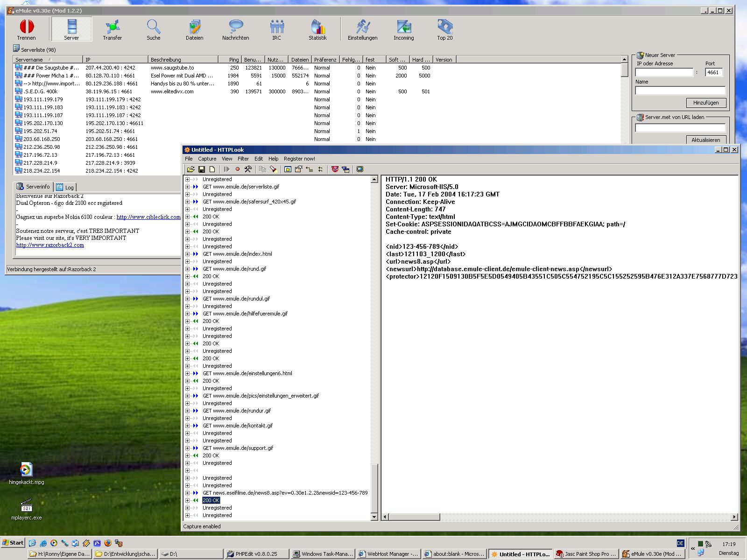Click HTTPLook expand-tree toolbar icon
Image resolution: width=747 pixels, height=560 pixels.
pos(309,169)
